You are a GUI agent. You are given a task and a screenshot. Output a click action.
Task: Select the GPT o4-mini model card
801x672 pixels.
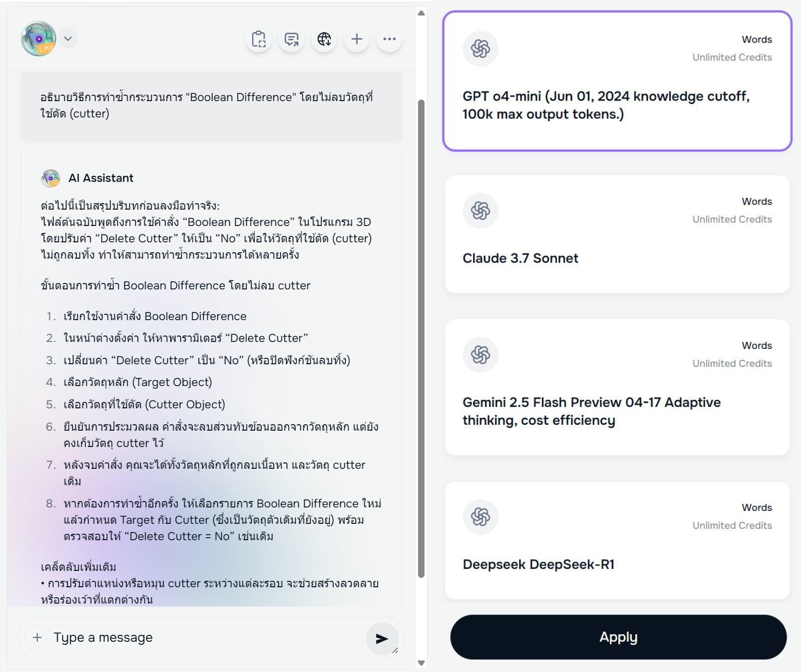pos(617,81)
